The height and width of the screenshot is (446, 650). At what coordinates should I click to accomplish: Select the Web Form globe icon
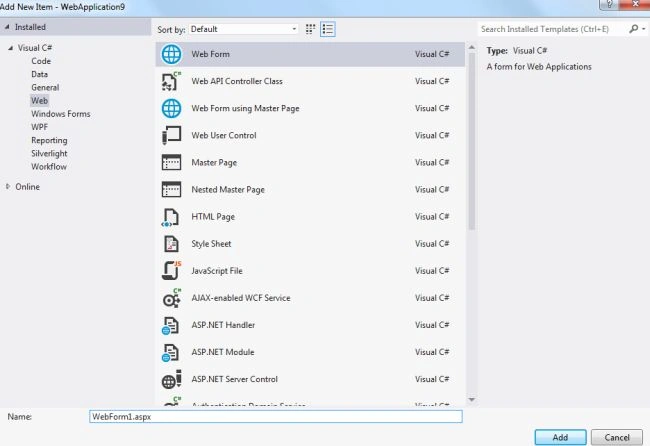(171, 54)
